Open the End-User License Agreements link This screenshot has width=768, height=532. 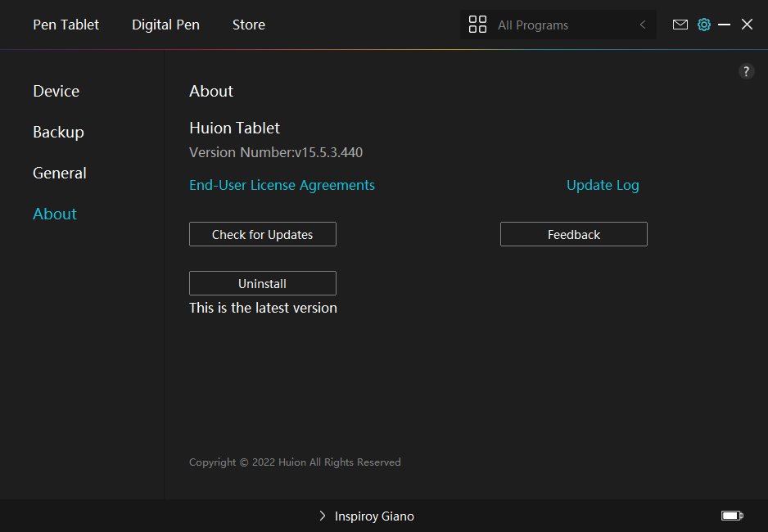coord(282,185)
